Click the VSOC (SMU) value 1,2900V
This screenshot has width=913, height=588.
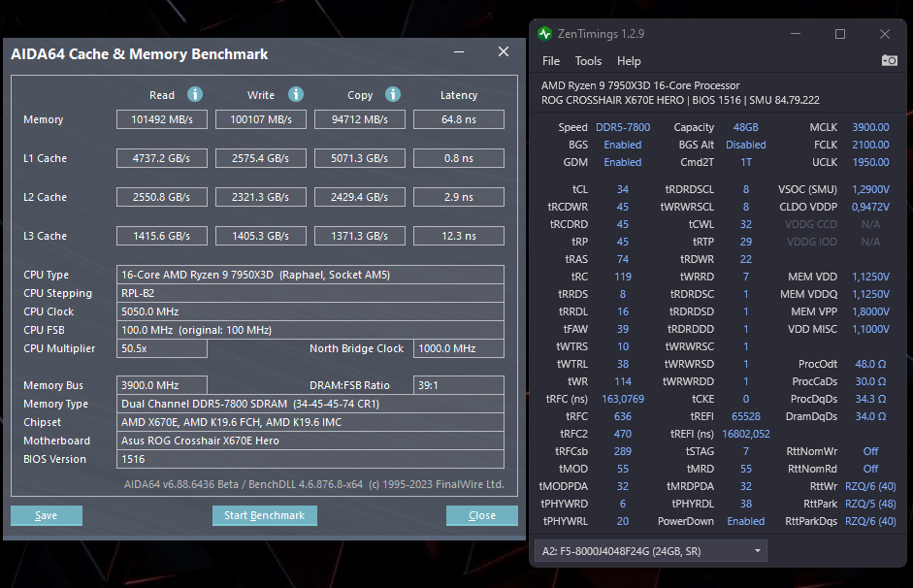point(870,189)
